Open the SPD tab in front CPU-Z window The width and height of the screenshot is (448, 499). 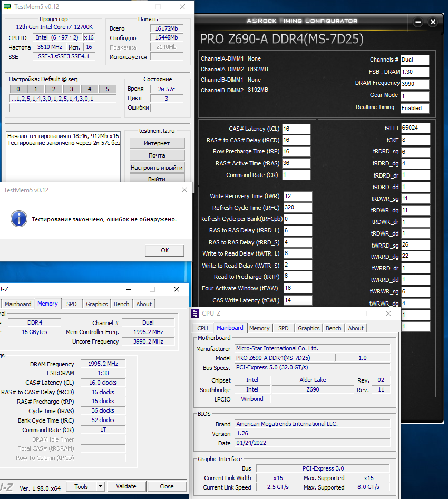[x=284, y=328]
